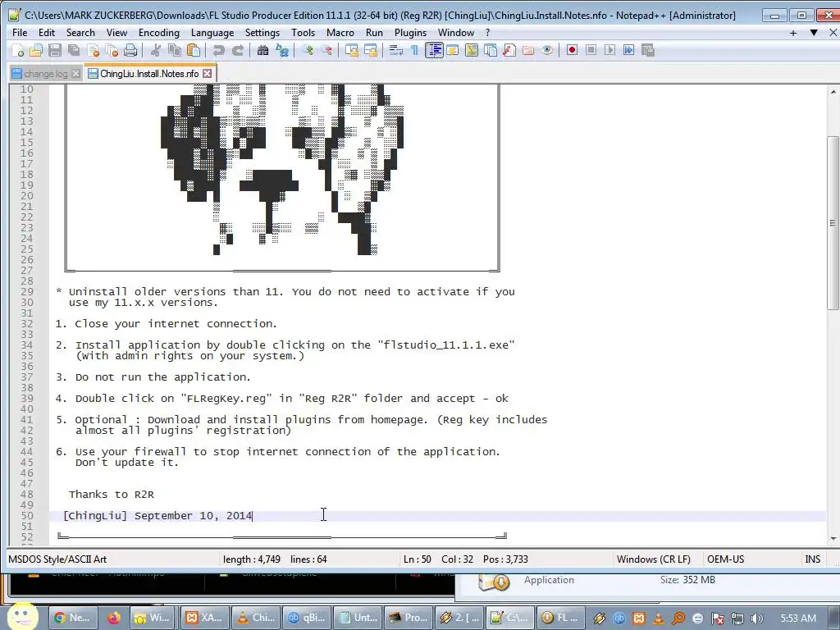This screenshot has width=840, height=630.
Task: Toggle the highlighted indent guide button
Action: 434,50
